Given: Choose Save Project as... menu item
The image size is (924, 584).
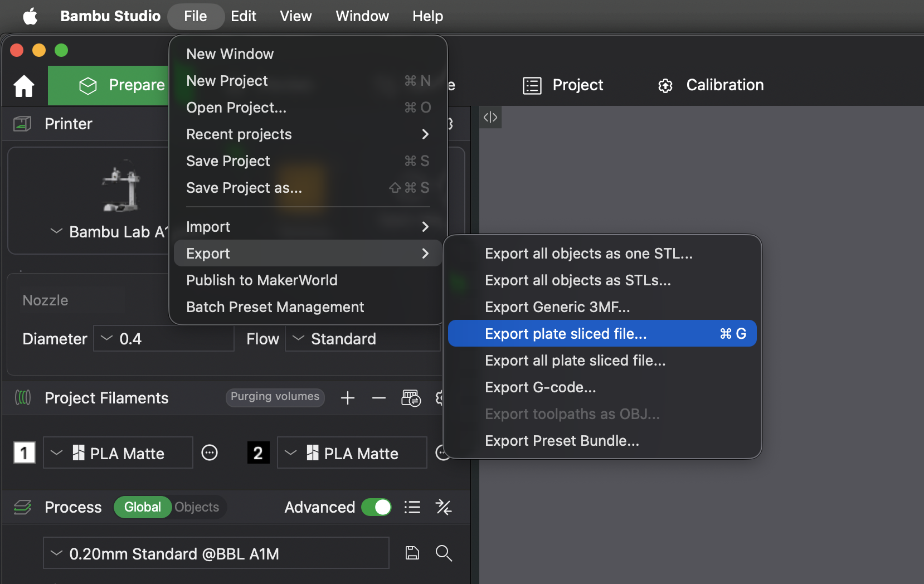Looking at the screenshot, I should 308,188.
